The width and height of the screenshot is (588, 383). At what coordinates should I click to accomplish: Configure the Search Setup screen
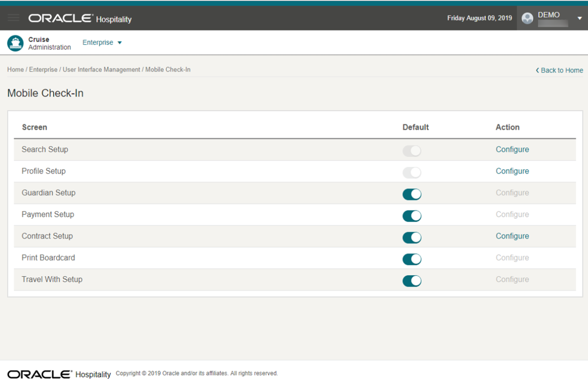coord(512,149)
